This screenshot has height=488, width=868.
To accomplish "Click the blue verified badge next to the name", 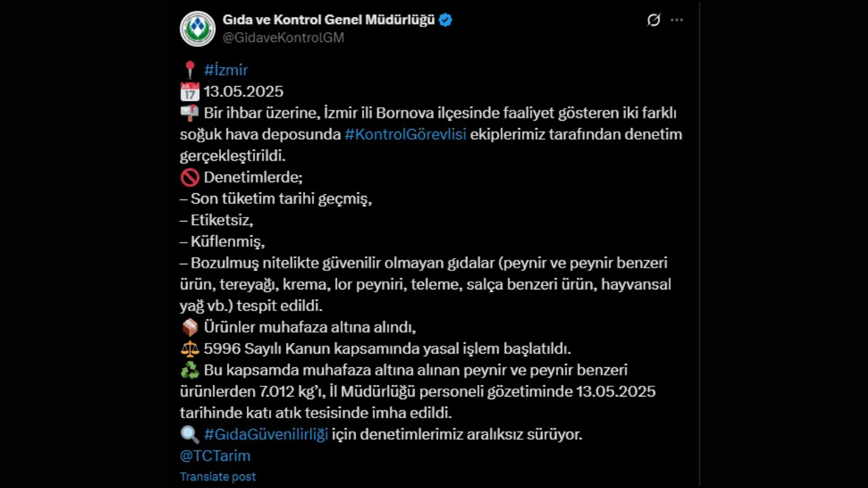I will 445,20.
